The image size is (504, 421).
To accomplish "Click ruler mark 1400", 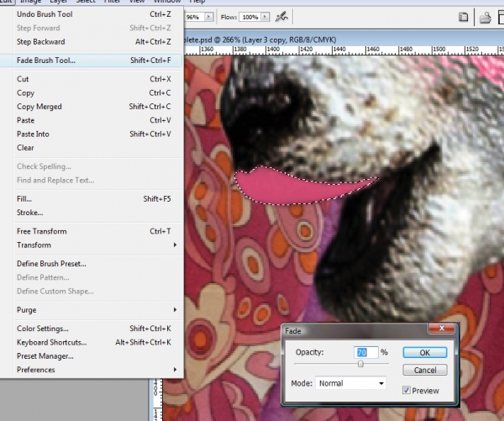I will coord(273,50).
